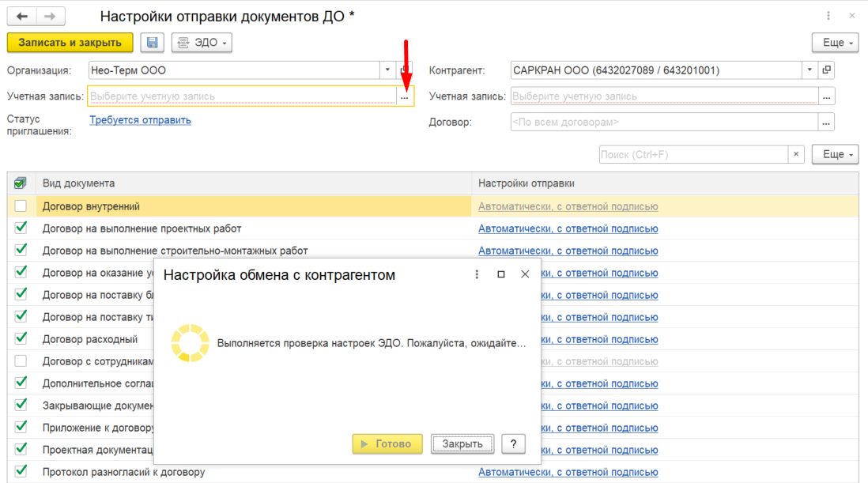868x483 pixels.
Task: Uncheck Договор на выполнение строительно-монтажных работ
Action: tap(21, 250)
